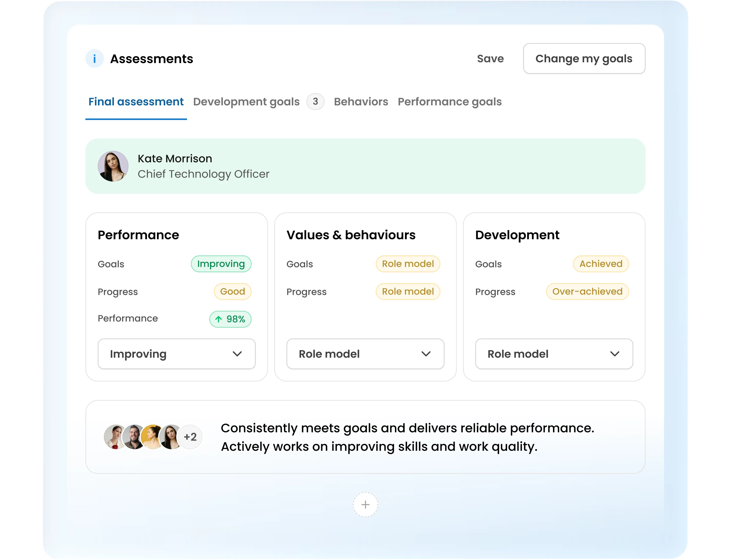Toggle the Over-achieved progress badge

point(587,291)
